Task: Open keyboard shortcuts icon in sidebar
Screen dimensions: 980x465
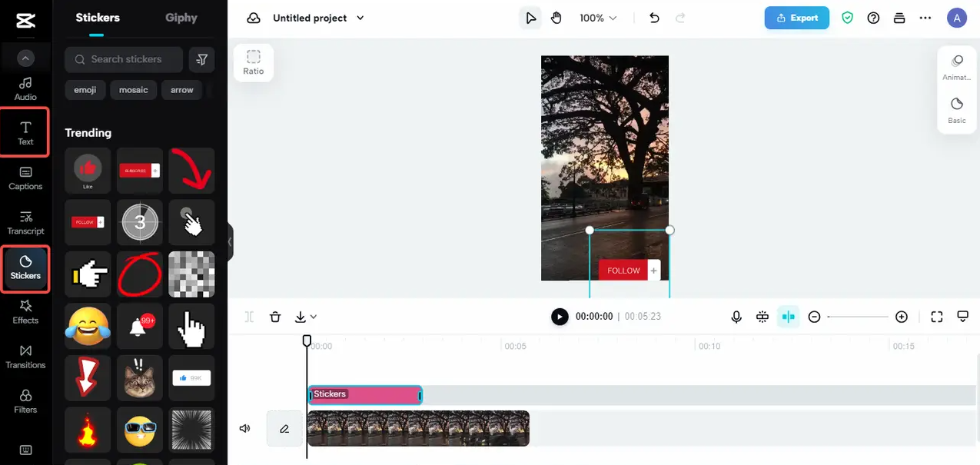Action: click(x=25, y=450)
